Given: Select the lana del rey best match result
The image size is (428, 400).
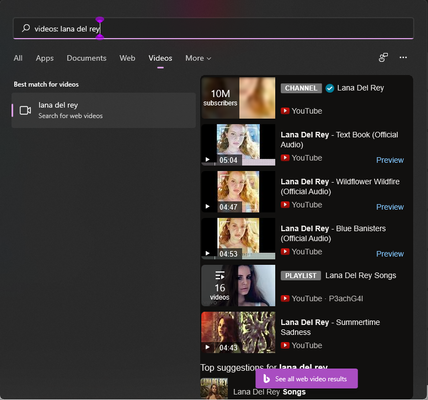Looking at the screenshot, I should [x=104, y=110].
